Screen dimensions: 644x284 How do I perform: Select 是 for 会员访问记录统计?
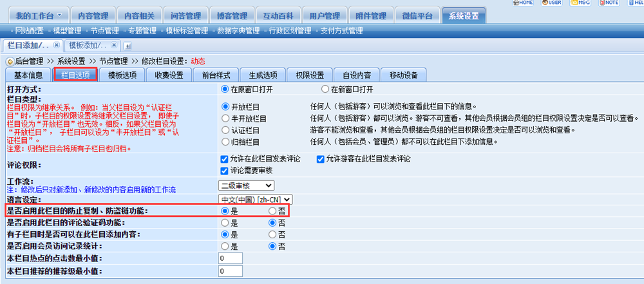tap(225, 246)
